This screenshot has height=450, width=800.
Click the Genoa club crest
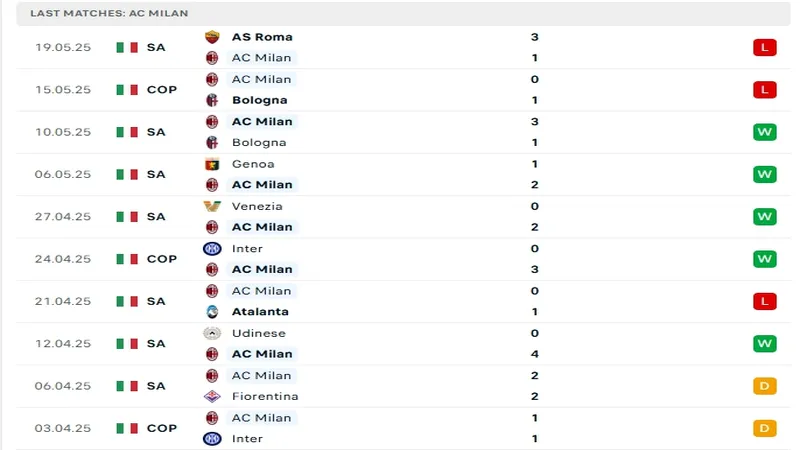tap(212, 164)
